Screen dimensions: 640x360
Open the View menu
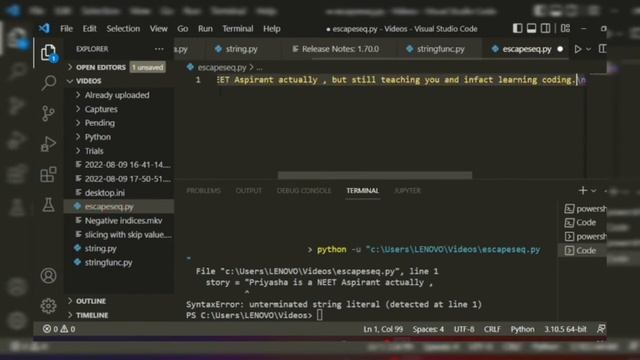(x=158, y=29)
